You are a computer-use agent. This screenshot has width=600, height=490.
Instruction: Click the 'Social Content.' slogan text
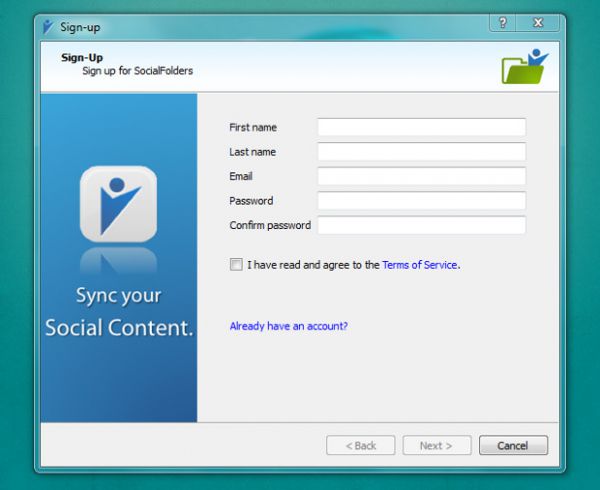tap(119, 327)
